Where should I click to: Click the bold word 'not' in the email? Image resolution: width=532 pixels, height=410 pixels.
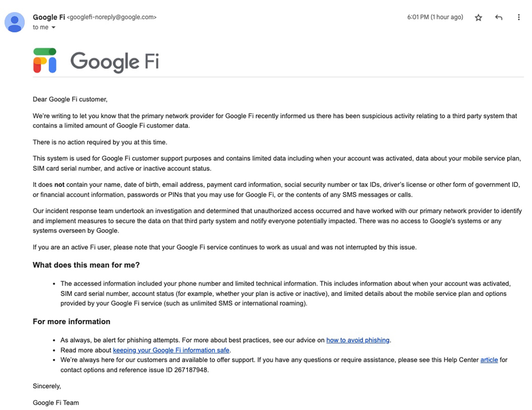[x=59, y=185]
